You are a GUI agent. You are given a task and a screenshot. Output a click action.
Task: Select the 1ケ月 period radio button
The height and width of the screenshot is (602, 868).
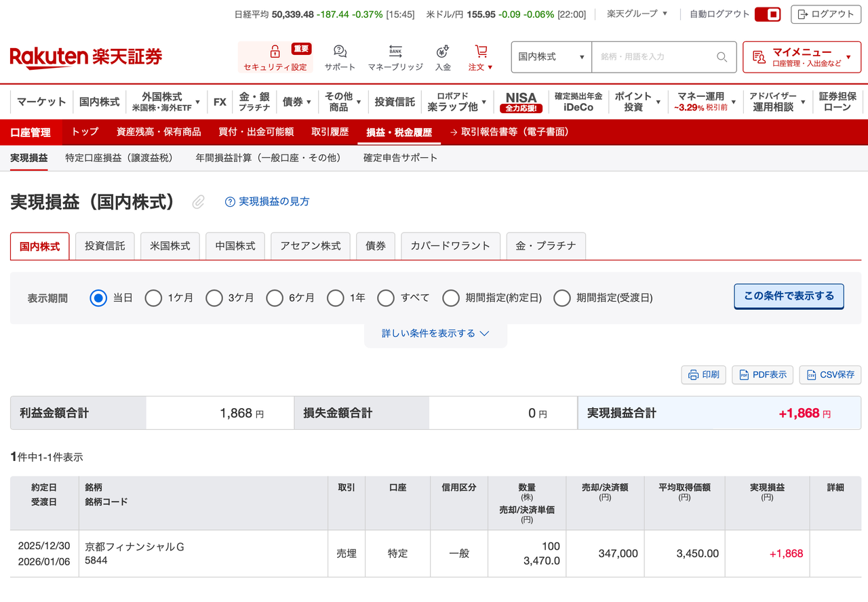tap(154, 298)
